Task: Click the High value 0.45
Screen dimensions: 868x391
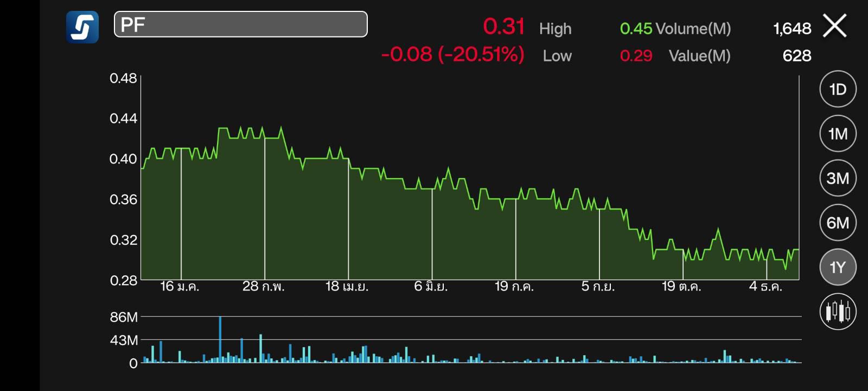Action: (x=636, y=29)
